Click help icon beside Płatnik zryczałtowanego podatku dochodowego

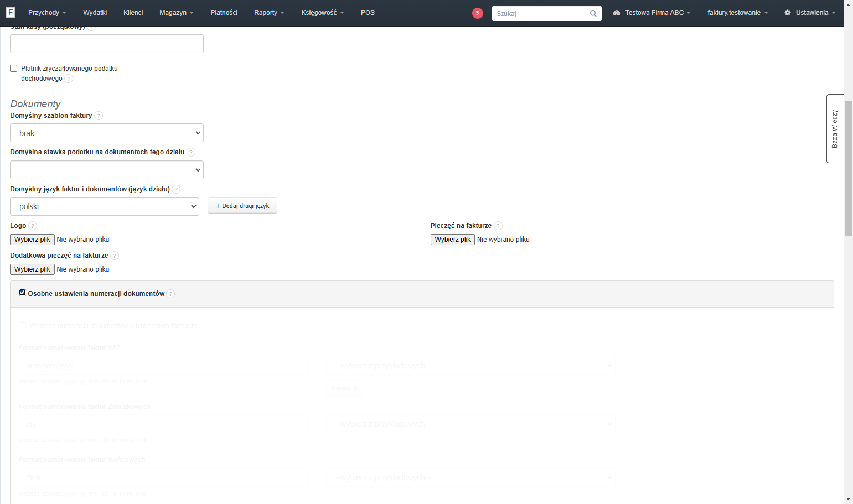[69, 79]
